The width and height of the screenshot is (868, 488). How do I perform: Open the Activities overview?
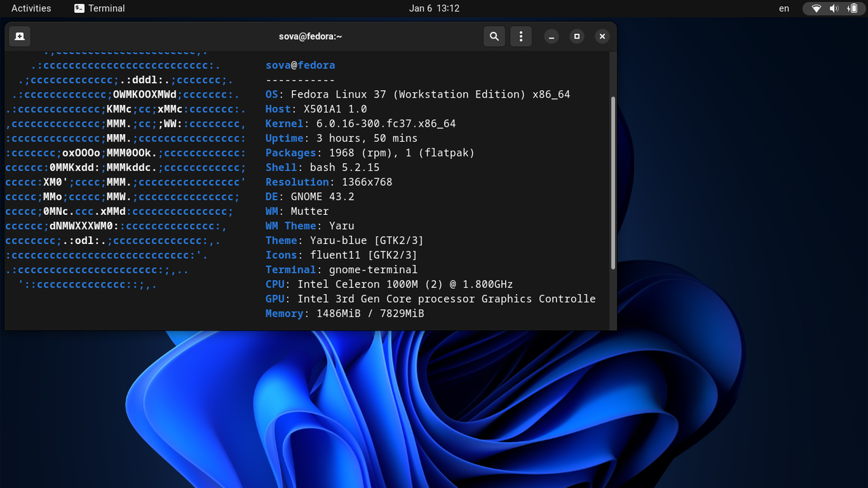pos(31,8)
